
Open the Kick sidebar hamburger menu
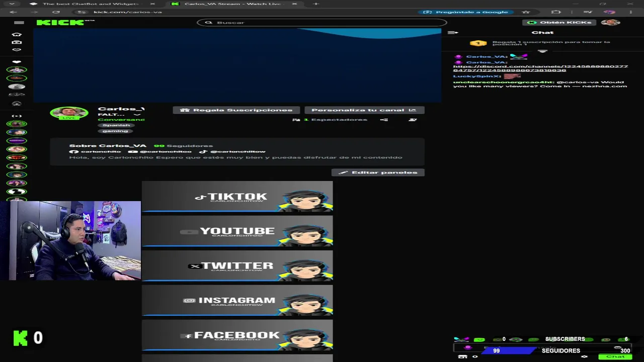19,22
